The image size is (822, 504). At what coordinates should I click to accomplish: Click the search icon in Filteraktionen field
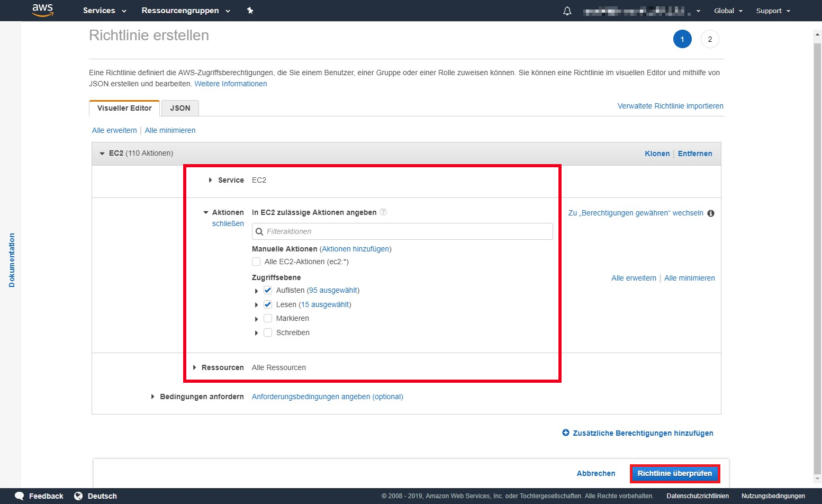point(259,231)
